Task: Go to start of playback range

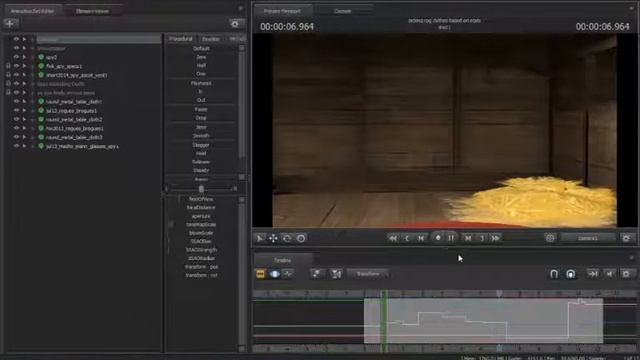Action: point(407,238)
